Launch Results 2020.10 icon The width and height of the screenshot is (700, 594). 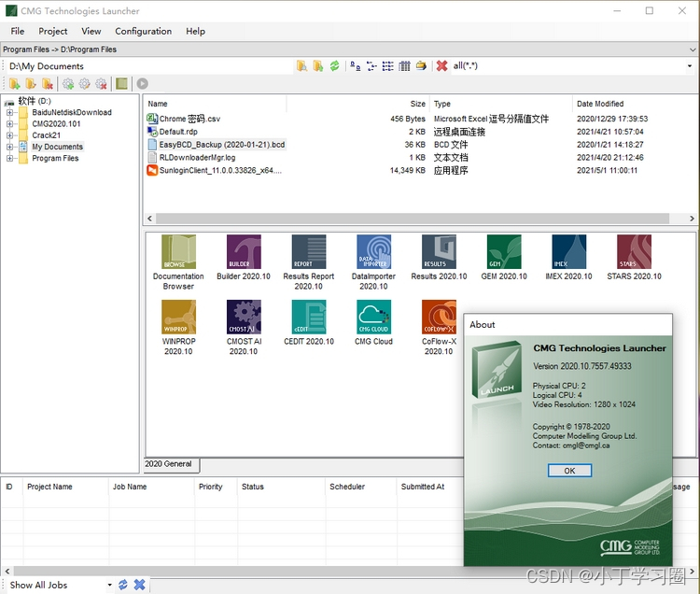click(x=440, y=252)
